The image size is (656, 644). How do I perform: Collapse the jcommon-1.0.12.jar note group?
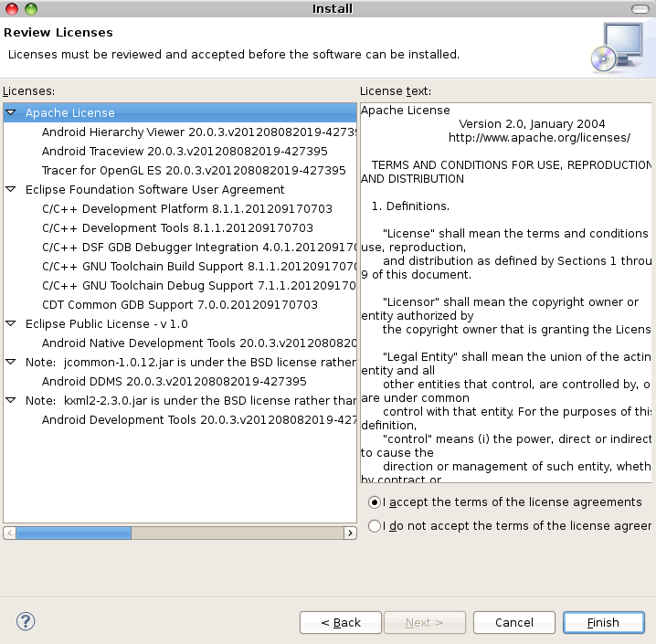[x=11, y=362]
